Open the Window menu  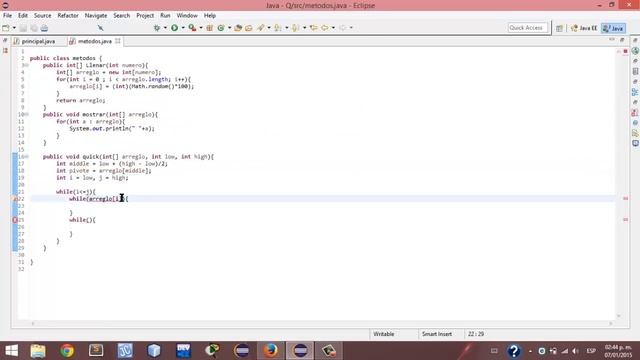187,16
